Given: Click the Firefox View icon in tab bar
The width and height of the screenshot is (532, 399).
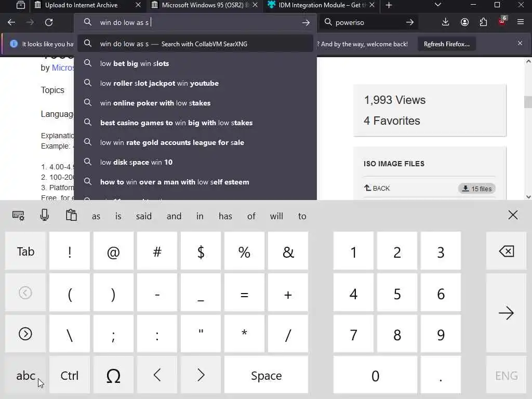Looking at the screenshot, I should [x=21, y=5].
